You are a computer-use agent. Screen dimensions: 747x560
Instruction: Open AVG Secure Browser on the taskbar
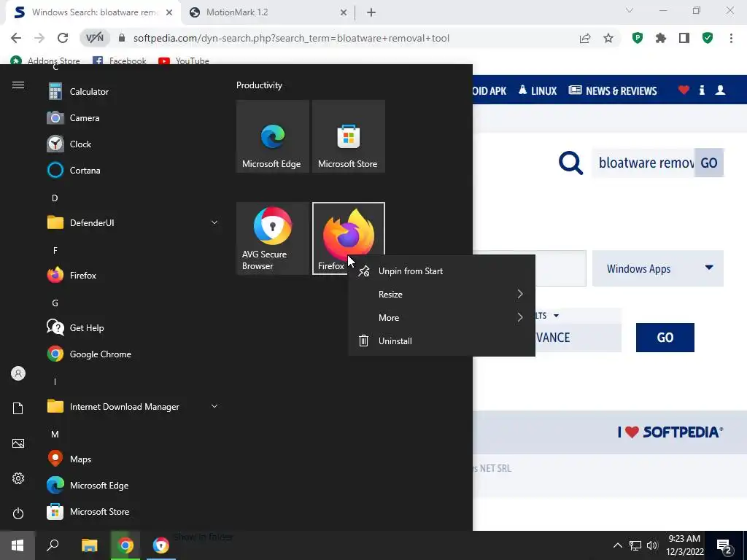[161, 545]
